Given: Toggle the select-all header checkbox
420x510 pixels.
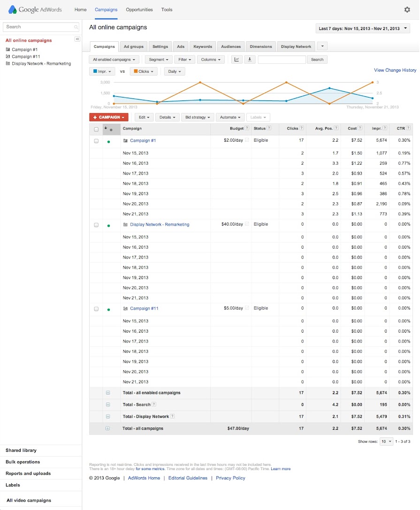Looking at the screenshot, I should click(96, 129).
